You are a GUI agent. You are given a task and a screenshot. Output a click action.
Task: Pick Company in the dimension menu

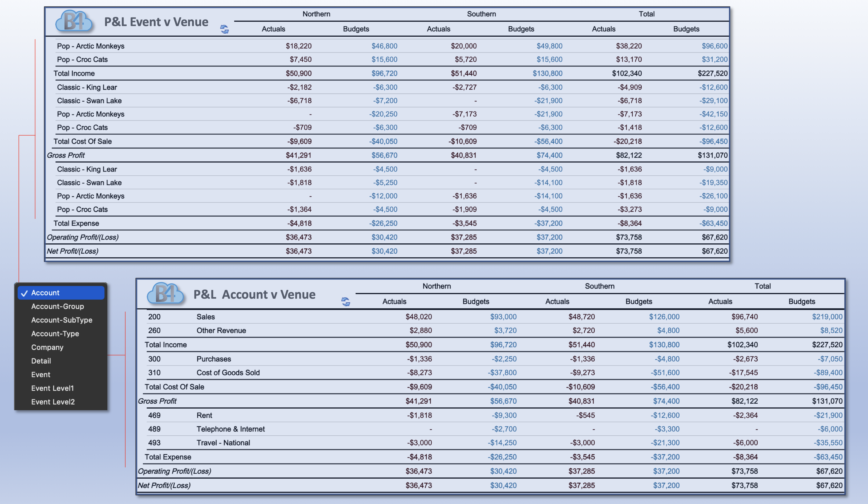[x=47, y=347]
